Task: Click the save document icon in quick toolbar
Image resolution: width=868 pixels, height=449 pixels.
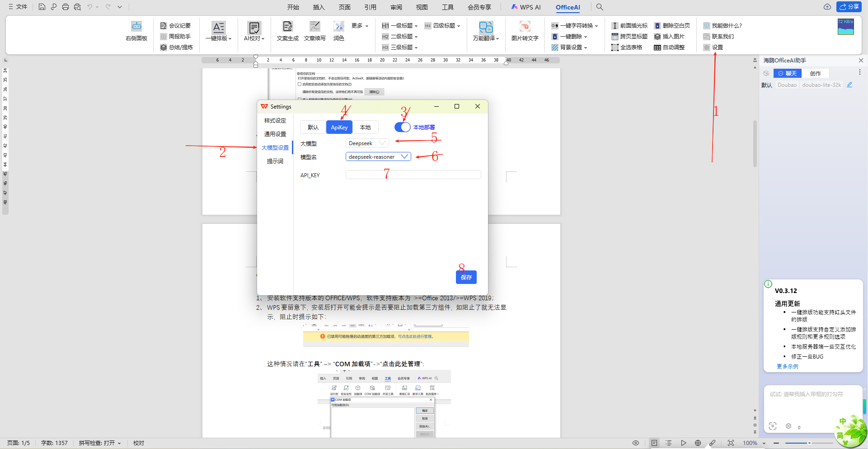Action: pos(42,7)
